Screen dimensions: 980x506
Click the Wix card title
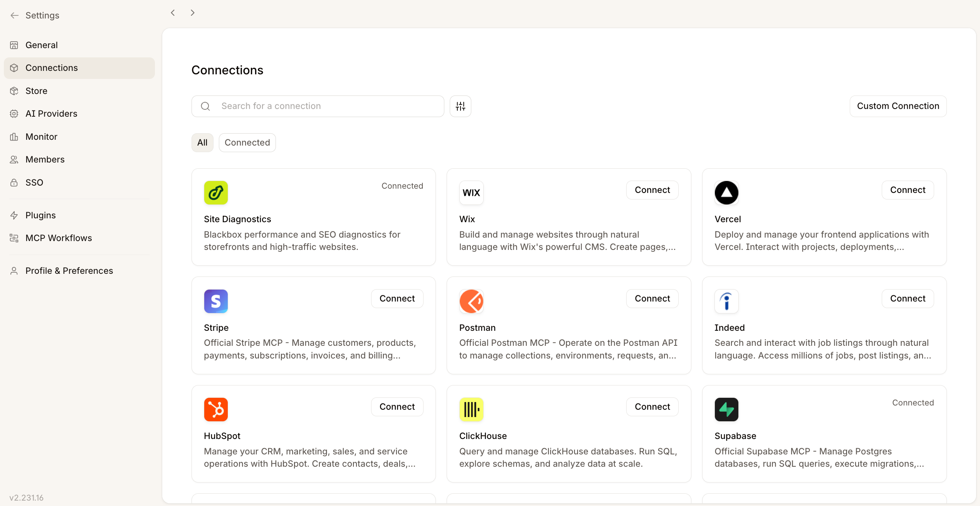[x=467, y=219]
